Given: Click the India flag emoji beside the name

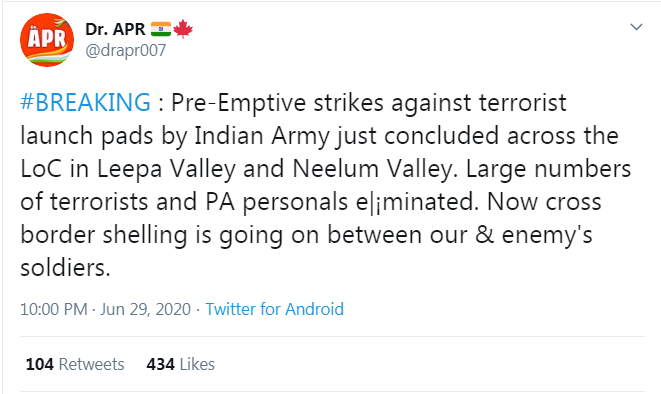Looking at the screenshot, I should [161, 29].
